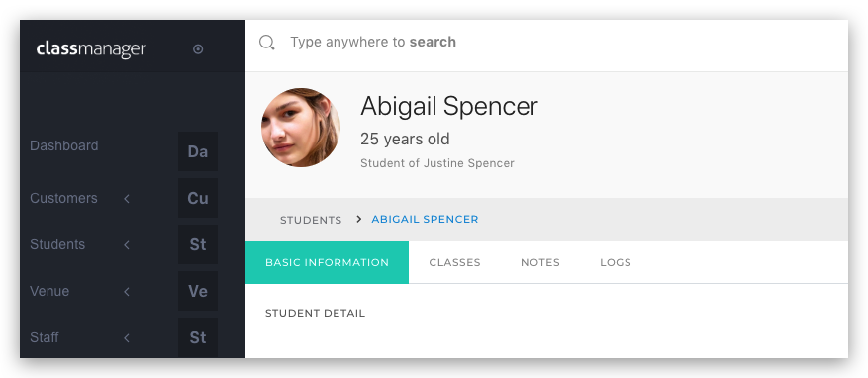Click the St students icon tile
Image resolution: width=868 pixels, height=378 pixels.
point(198,244)
